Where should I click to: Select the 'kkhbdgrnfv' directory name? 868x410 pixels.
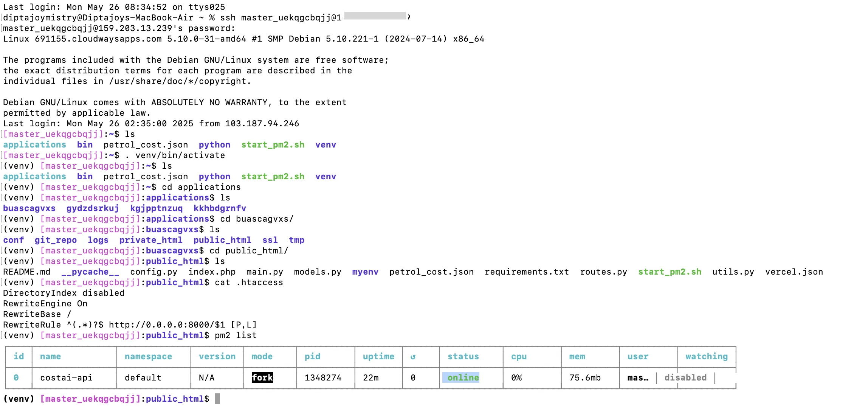coord(220,208)
